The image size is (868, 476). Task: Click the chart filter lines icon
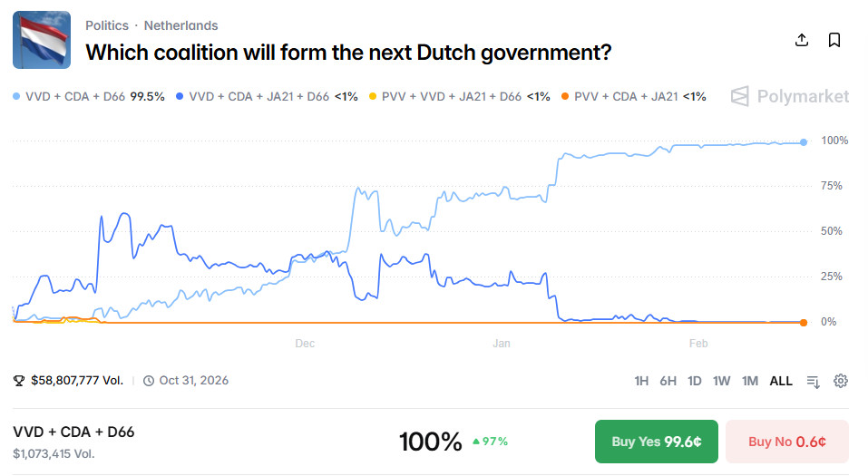pyautogui.click(x=813, y=381)
